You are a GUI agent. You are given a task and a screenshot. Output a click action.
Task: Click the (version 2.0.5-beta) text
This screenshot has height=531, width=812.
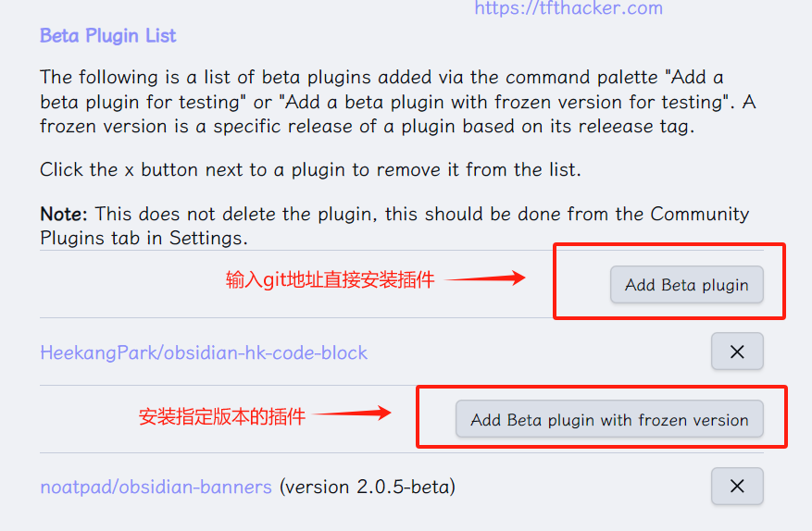[368, 487]
